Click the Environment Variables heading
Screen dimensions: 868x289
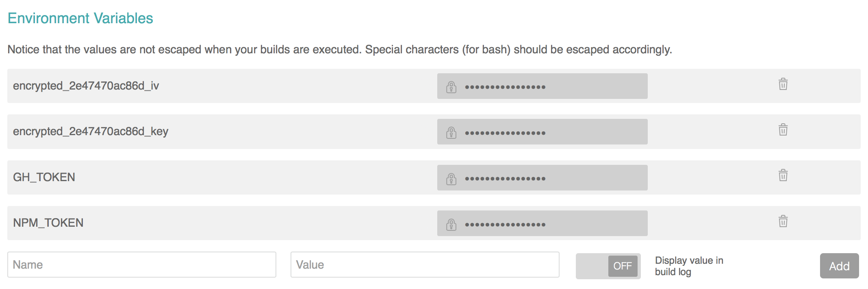[80, 18]
